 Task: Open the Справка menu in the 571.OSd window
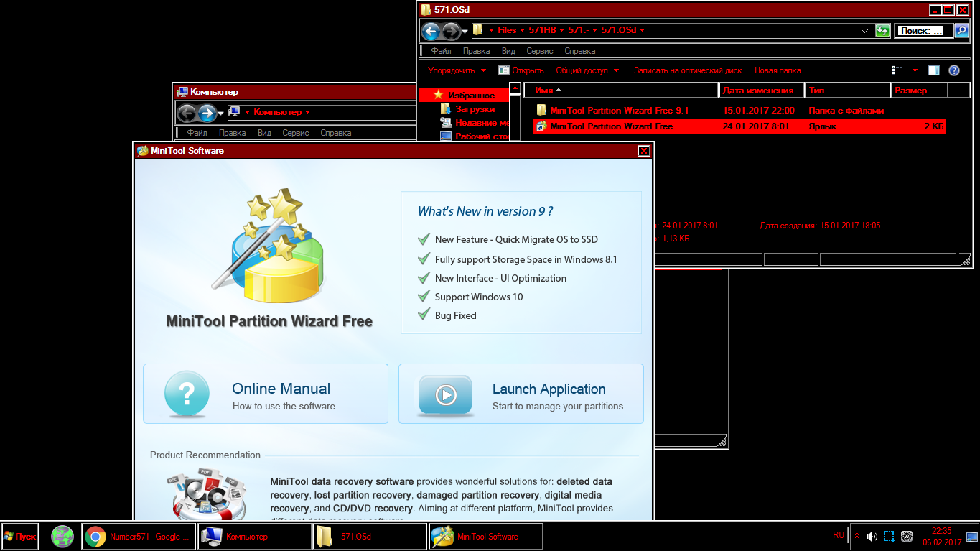pos(579,51)
